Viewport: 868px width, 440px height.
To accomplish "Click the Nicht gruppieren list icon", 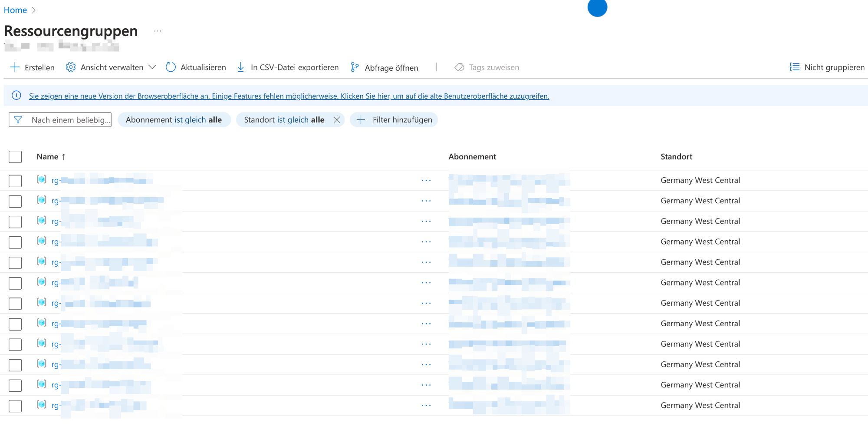I will [x=795, y=67].
